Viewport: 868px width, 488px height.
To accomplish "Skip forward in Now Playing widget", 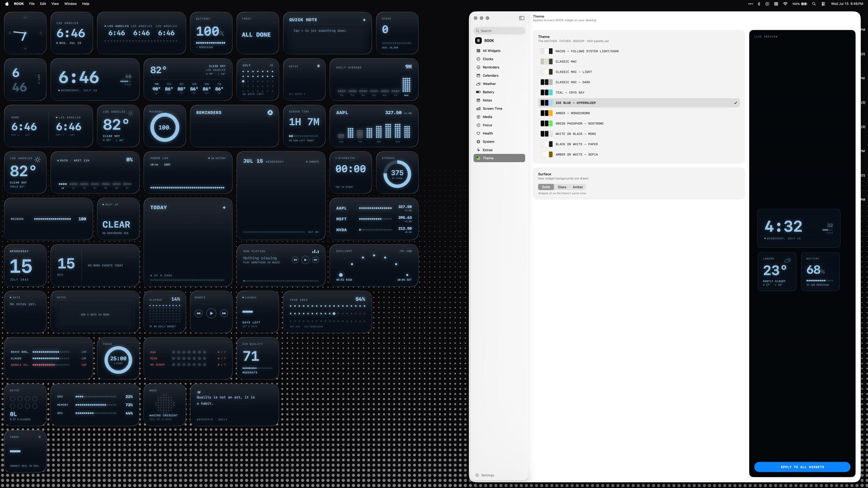I will click(315, 260).
